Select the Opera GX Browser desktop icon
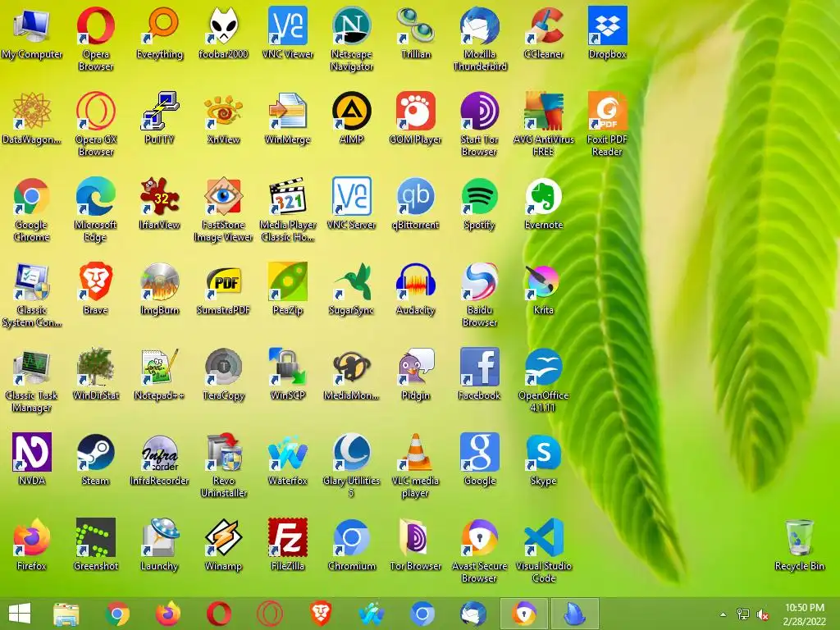Image resolution: width=840 pixels, height=630 pixels. [95, 123]
